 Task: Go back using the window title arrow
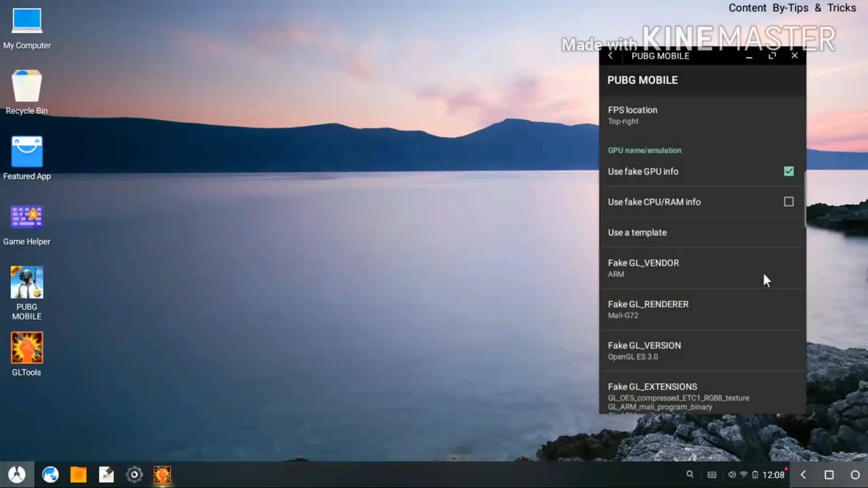point(610,56)
